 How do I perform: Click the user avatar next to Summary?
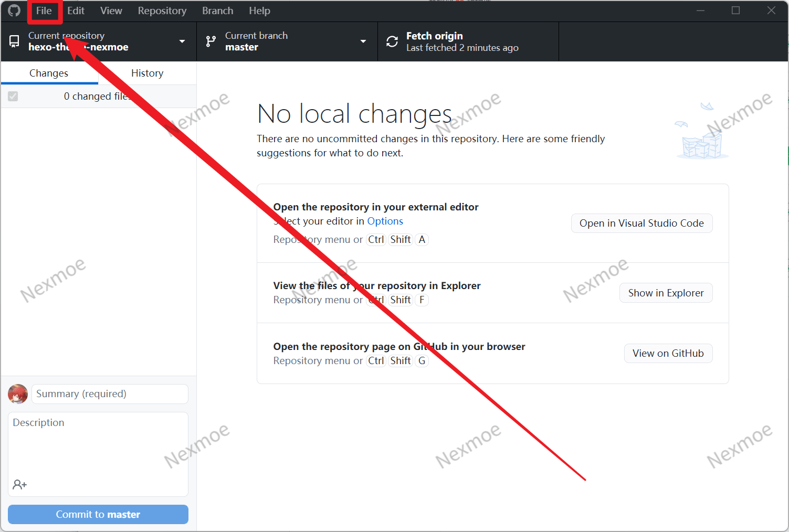tap(18, 394)
